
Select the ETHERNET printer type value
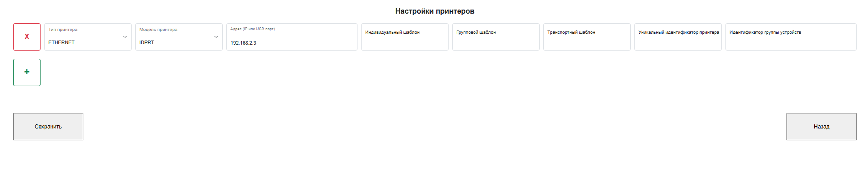click(x=61, y=42)
